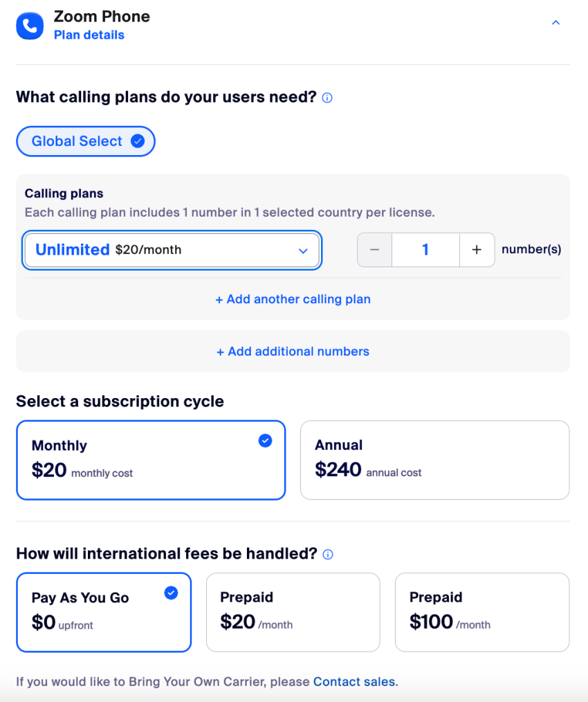
Task: Add another calling plan
Action: 293,299
